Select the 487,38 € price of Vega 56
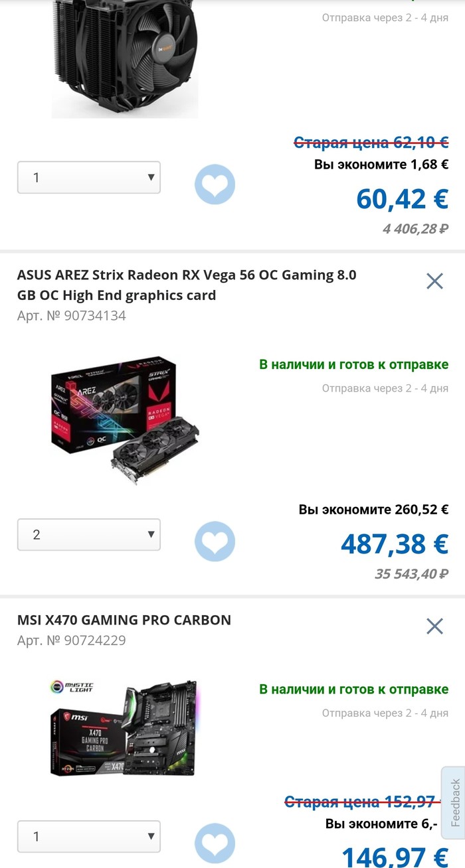Image resolution: width=465 pixels, height=868 pixels. pos(395,543)
